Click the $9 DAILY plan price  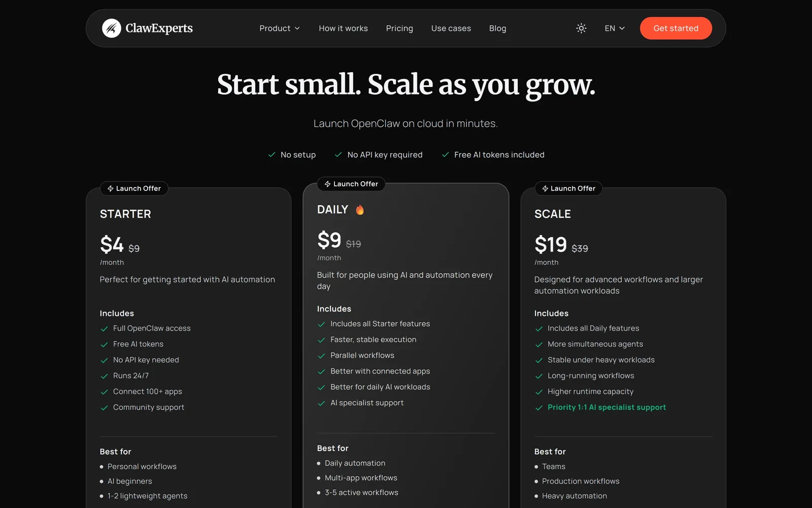(x=329, y=240)
